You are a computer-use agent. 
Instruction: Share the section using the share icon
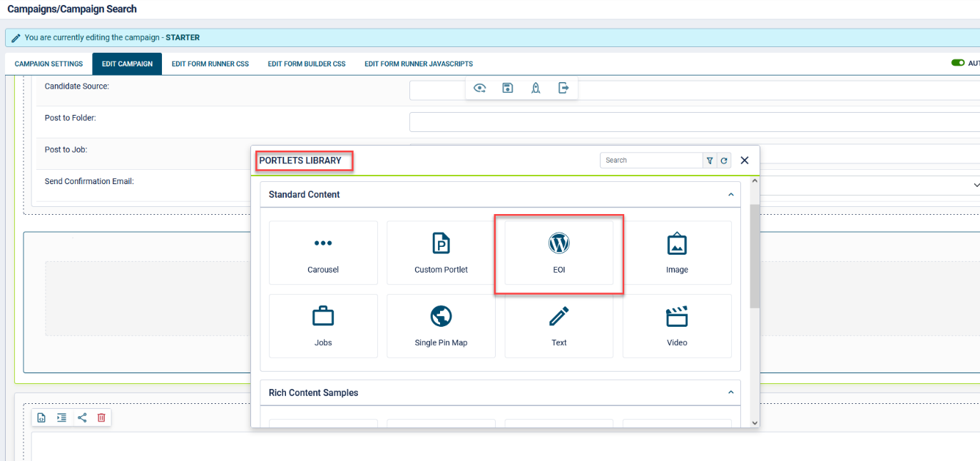click(82, 417)
